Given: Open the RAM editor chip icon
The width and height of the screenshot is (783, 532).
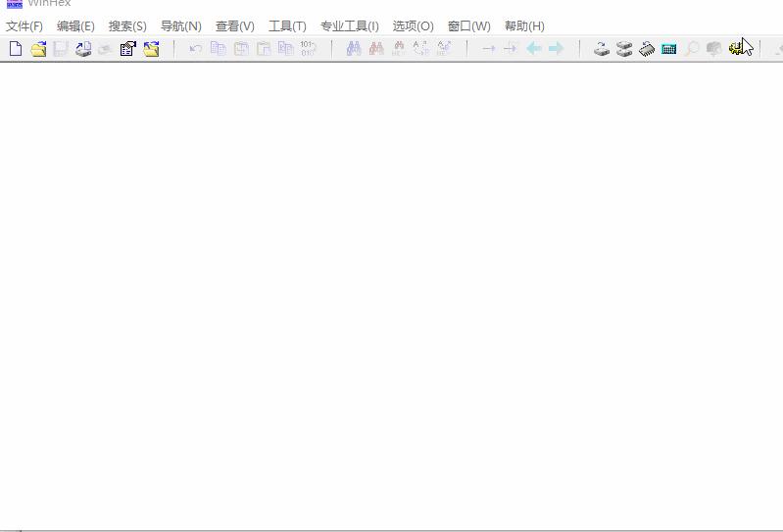Looking at the screenshot, I should (x=647, y=48).
